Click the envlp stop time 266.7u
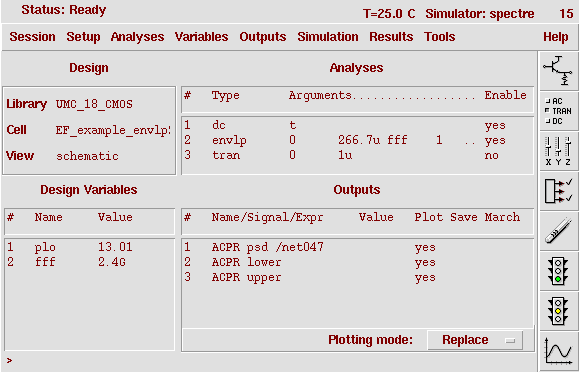Image resolution: width=579 pixels, height=372 pixels. coord(360,140)
